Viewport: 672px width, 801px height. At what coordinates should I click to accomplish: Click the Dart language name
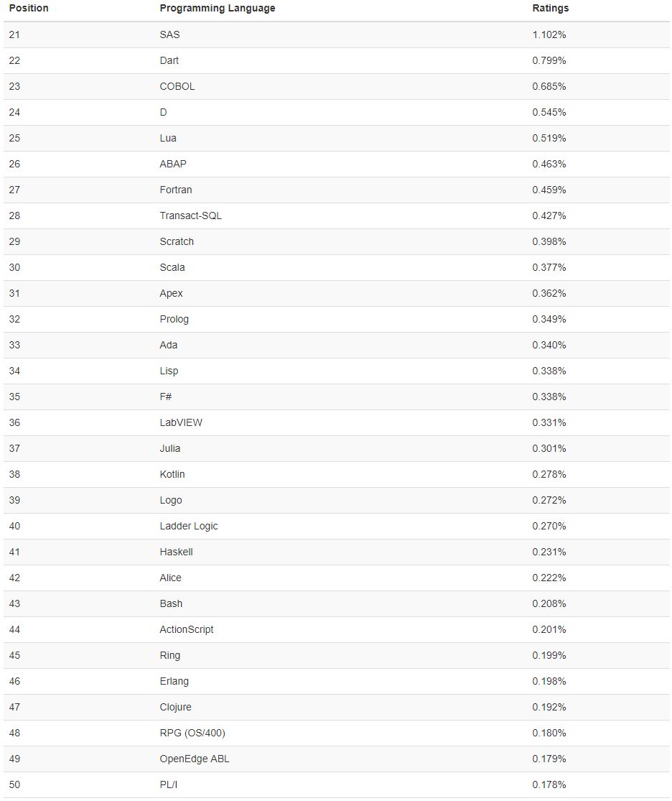pyautogui.click(x=169, y=60)
